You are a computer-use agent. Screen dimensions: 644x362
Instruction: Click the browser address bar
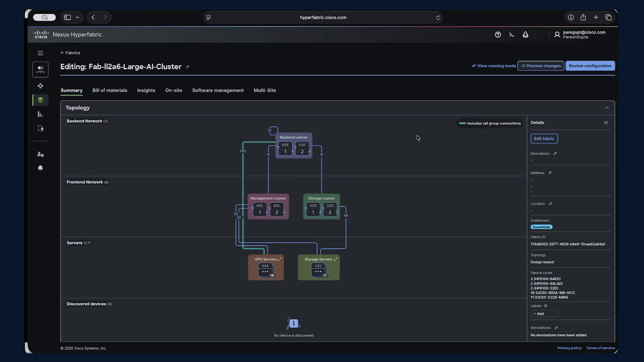tap(323, 17)
